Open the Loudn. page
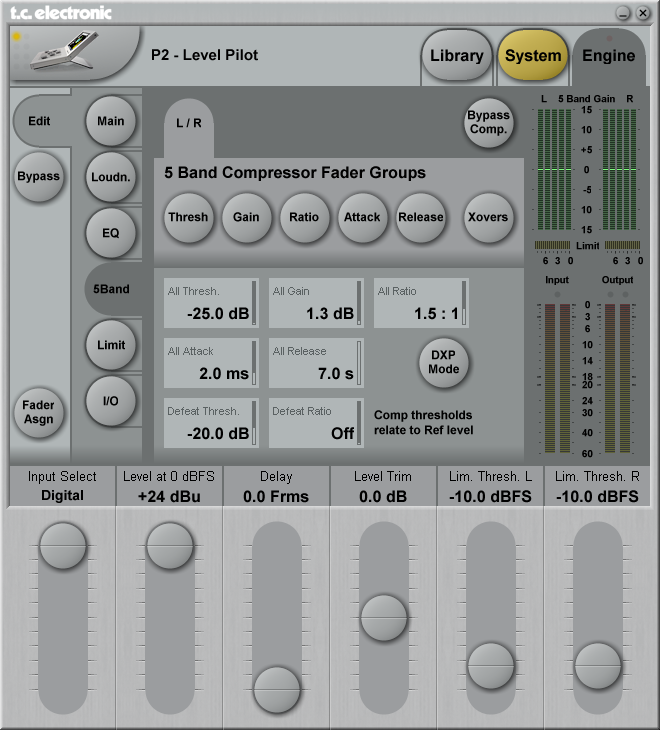Screen dimensions: 660x730 (111, 177)
